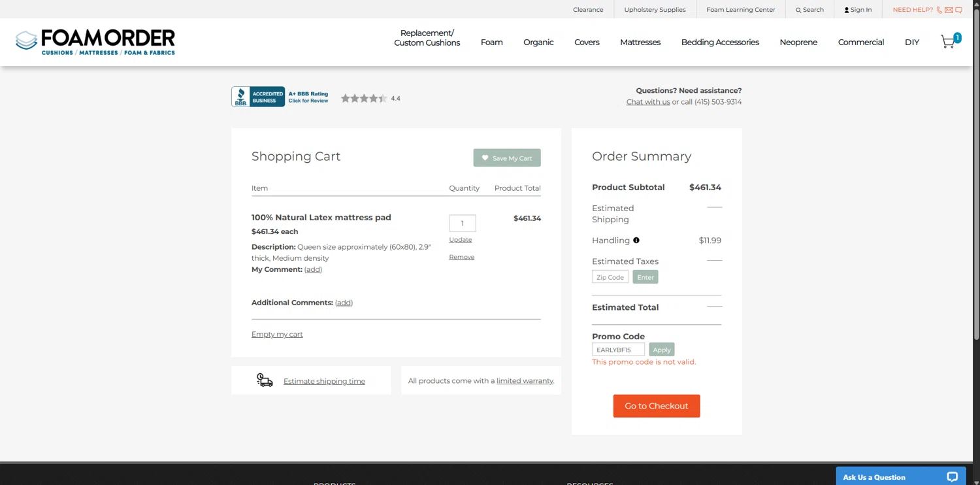Add Additional Comments link
Screen dimensions: 980x485
(344, 303)
